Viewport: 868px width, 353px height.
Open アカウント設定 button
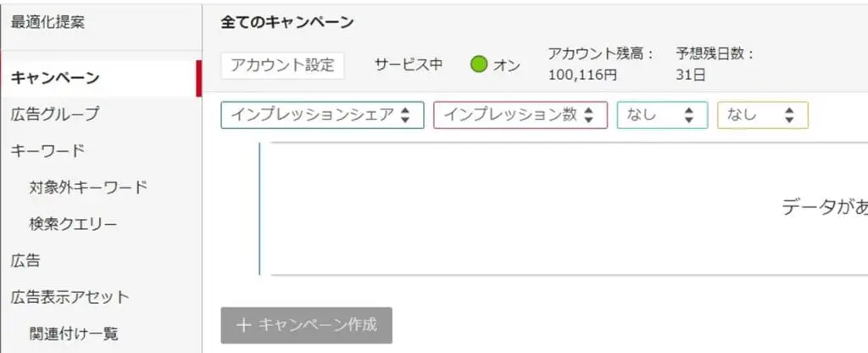point(282,66)
